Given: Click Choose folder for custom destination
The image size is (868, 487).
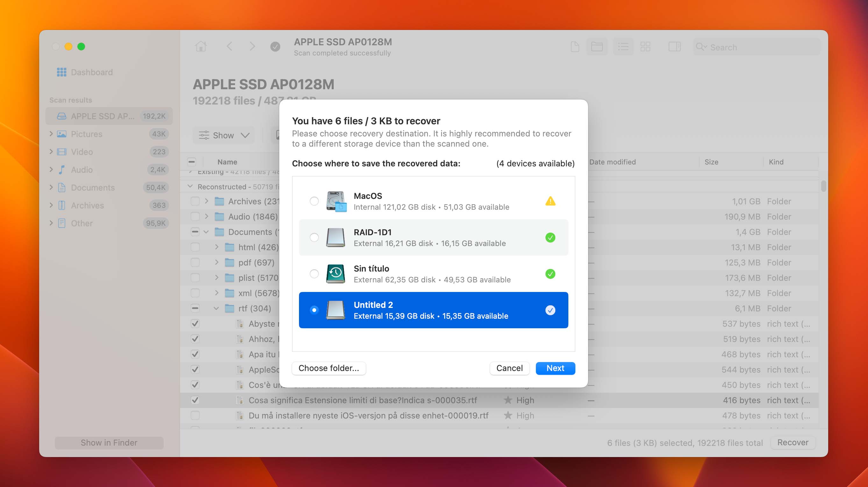Looking at the screenshot, I should coord(329,367).
